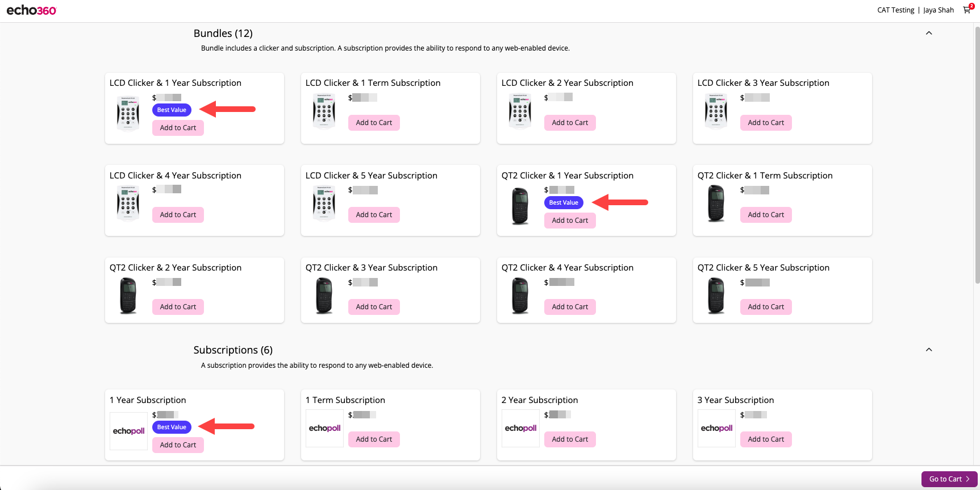Click Best Value badge on QT2 1 Year bundle

[x=564, y=202]
